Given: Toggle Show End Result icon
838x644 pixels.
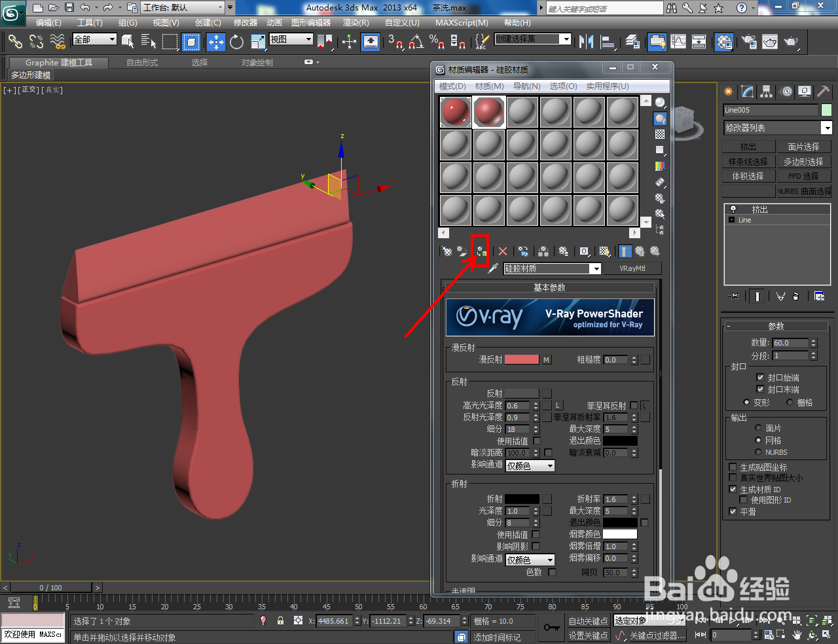Looking at the screenshot, I should (625, 251).
